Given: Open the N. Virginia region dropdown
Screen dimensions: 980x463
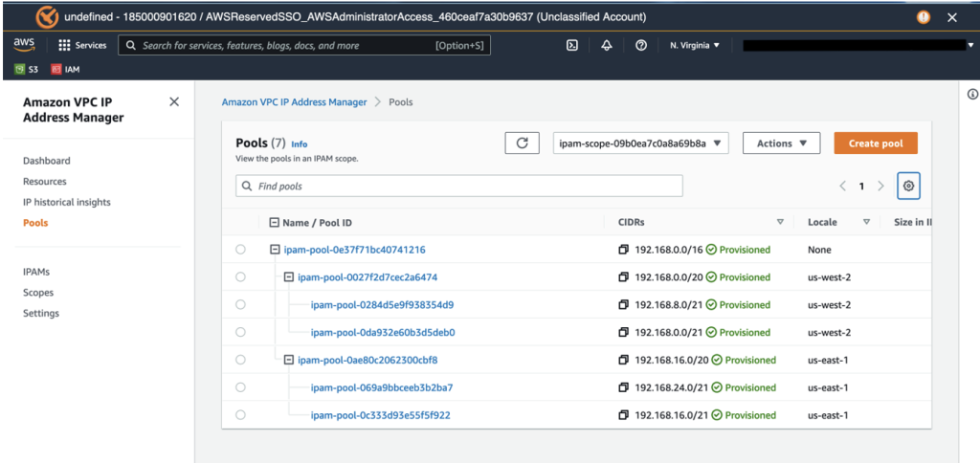Looking at the screenshot, I should tap(695, 46).
